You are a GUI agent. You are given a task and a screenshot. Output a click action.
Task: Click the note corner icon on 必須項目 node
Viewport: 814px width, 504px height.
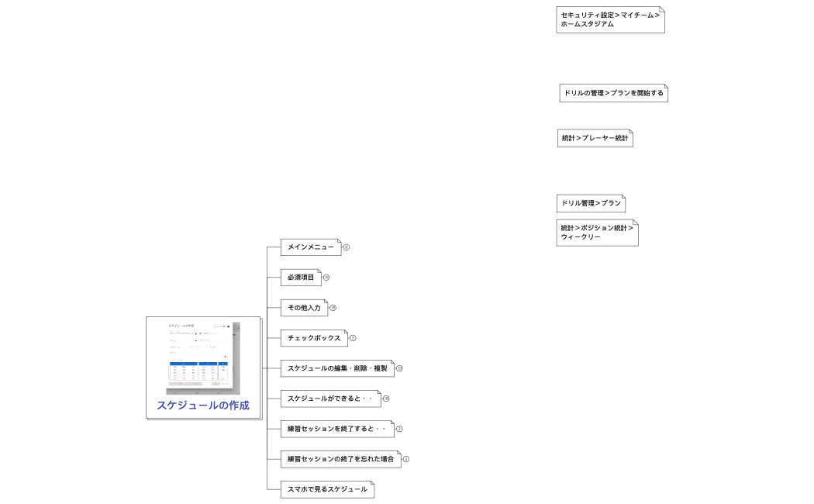tap(319, 271)
